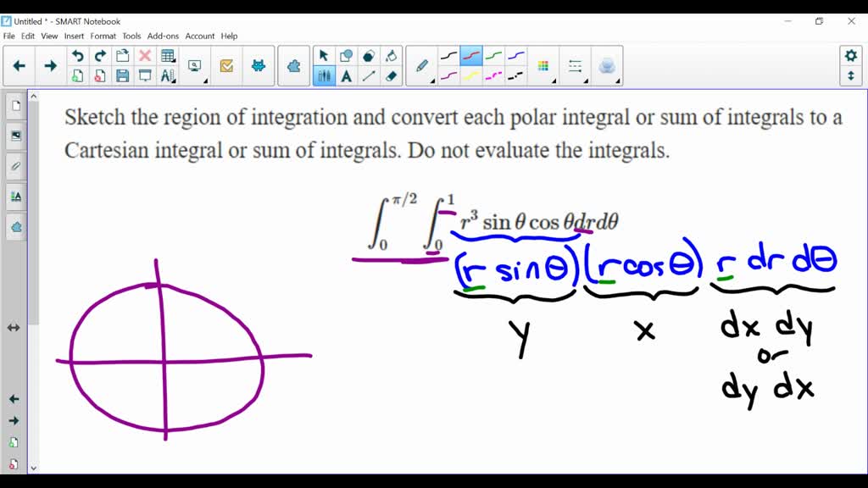Open the Add-ons menu

click(x=163, y=36)
